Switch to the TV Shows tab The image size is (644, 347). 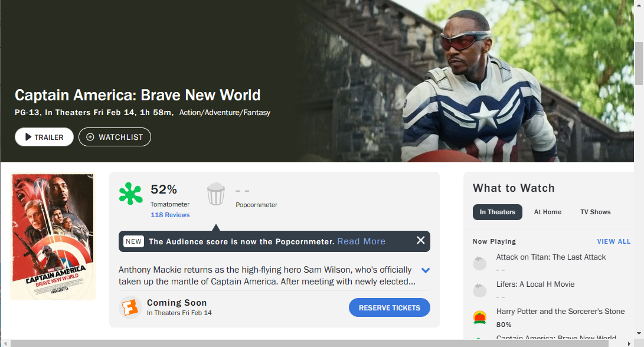click(595, 212)
